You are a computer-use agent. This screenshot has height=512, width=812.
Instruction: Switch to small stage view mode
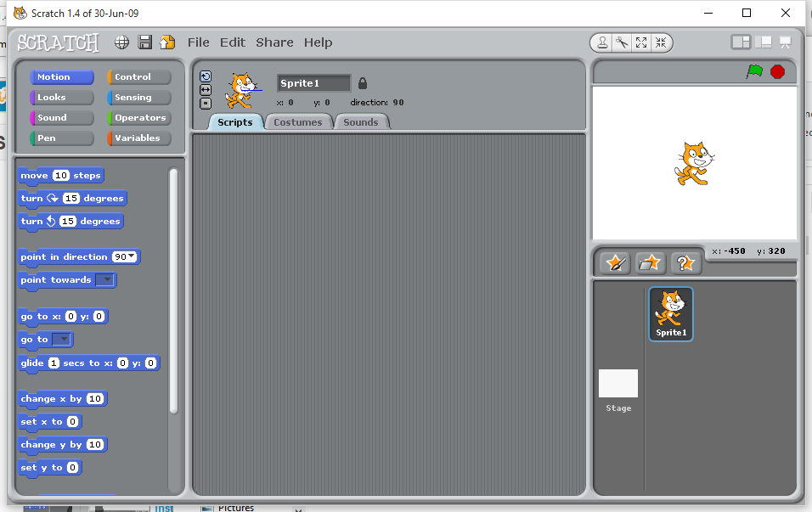(741, 42)
